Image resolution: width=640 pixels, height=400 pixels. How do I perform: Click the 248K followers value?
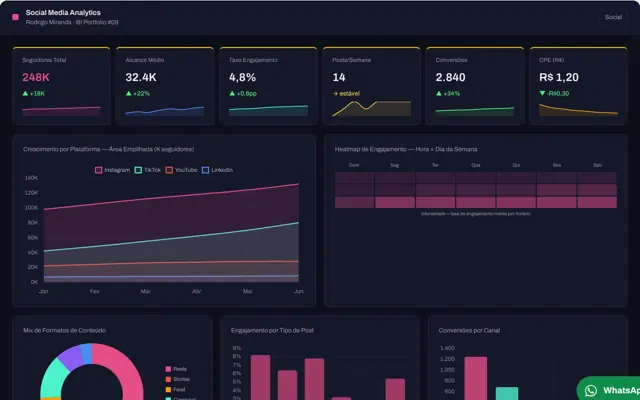pyautogui.click(x=36, y=77)
